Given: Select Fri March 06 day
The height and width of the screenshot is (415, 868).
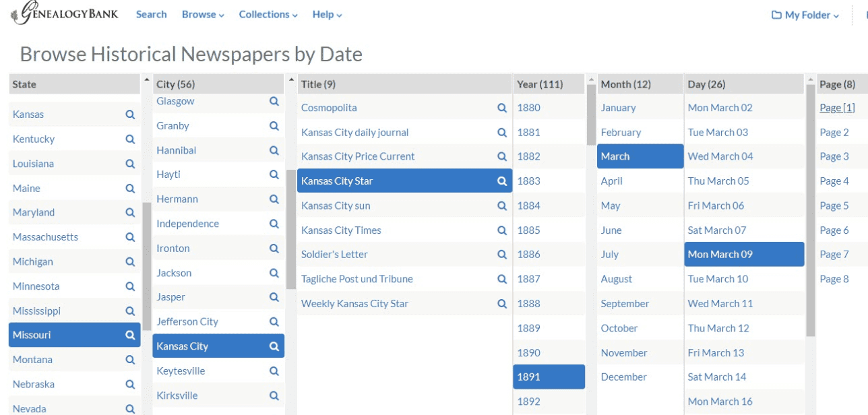Looking at the screenshot, I should [716, 205].
